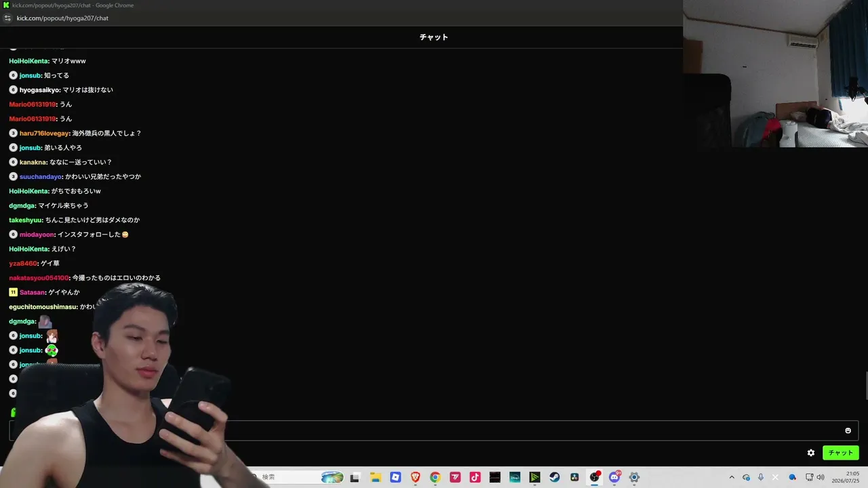This screenshot has height=488, width=868.
Task: Open eguchitomoushimasu's username
Action: coord(43,307)
